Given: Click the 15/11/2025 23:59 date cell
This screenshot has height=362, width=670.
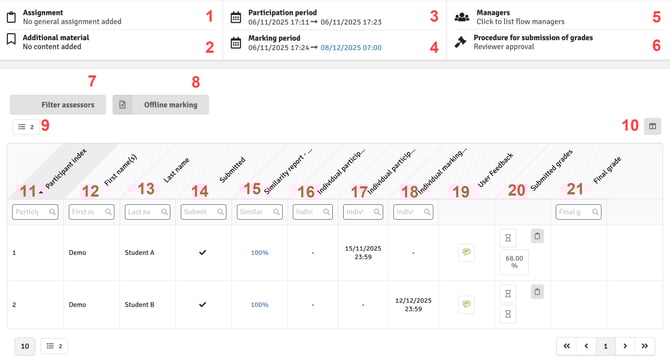Looking at the screenshot, I should 363,253.
